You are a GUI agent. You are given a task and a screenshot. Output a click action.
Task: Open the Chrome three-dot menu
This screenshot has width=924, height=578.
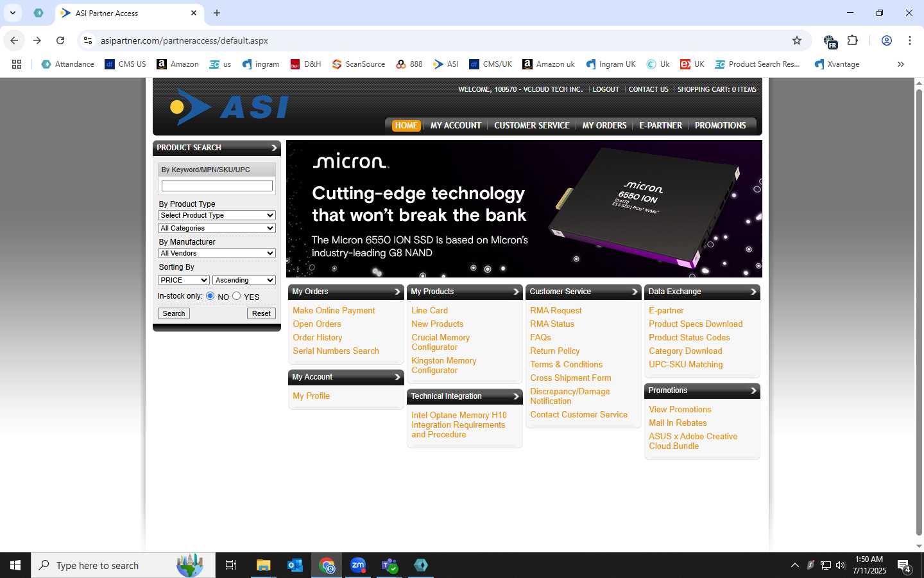pyautogui.click(x=910, y=40)
